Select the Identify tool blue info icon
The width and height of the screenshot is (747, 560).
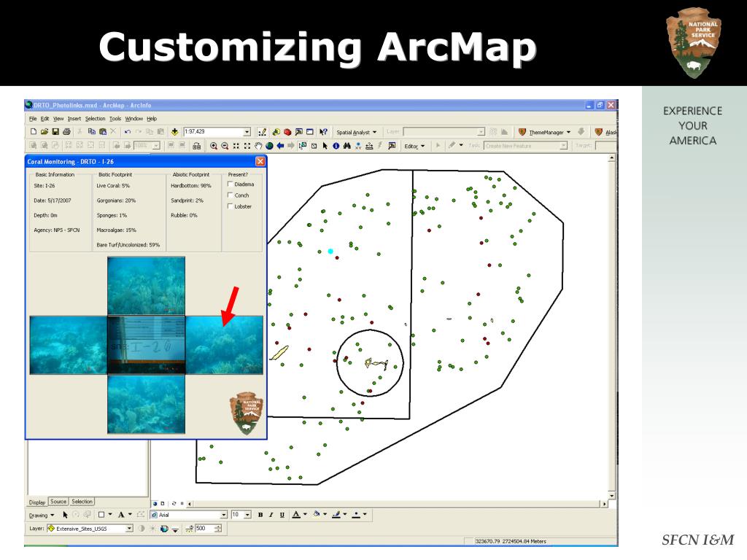click(336, 146)
